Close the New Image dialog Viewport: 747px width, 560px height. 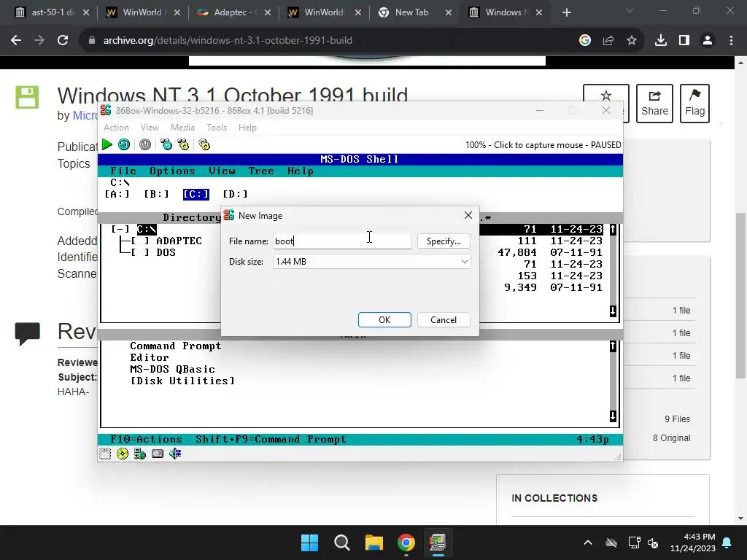(x=468, y=215)
